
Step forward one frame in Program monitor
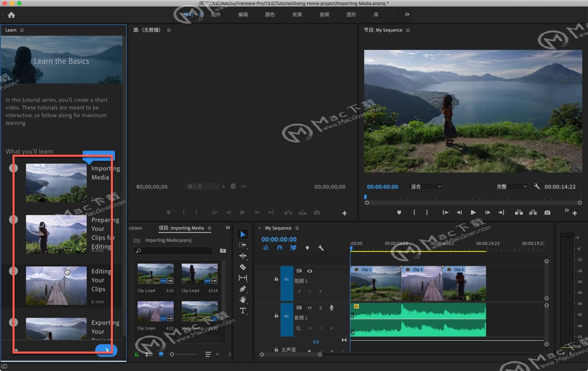(488, 213)
